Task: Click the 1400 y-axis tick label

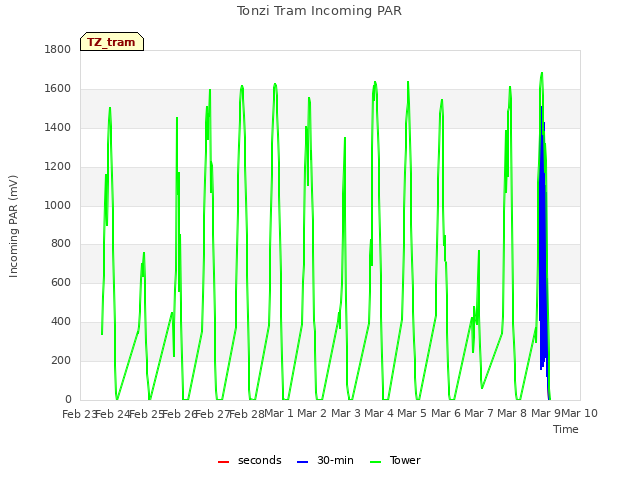Action: 58,127
